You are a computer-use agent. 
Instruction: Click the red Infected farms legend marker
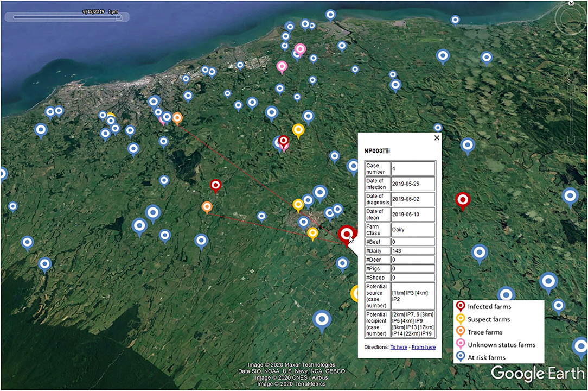pyautogui.click(x=461, y=306)
